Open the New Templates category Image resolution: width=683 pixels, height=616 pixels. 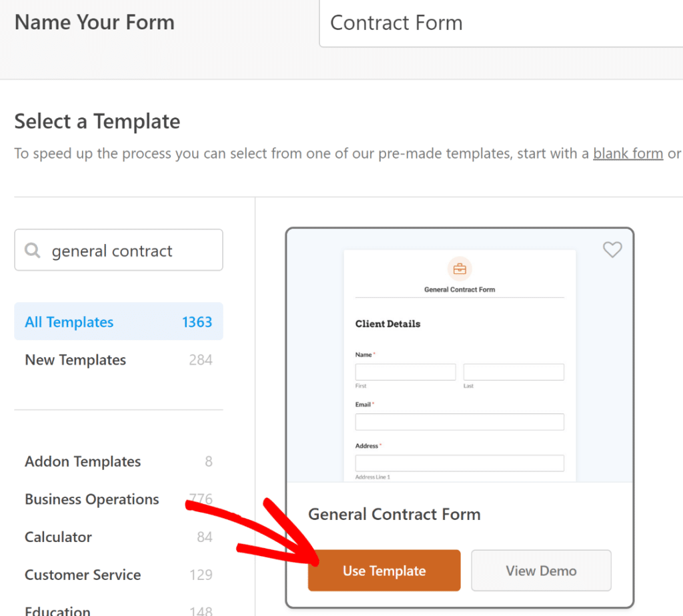75,359
